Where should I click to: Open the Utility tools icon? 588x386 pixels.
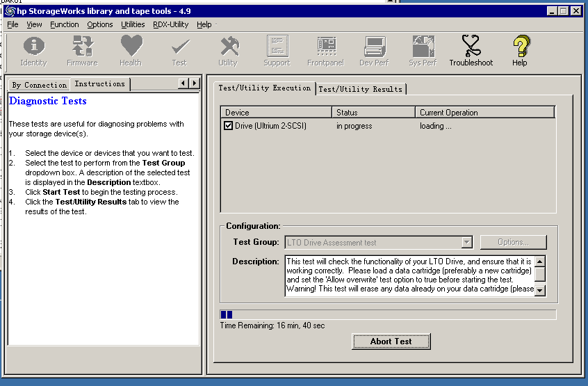(x=229, y=51)
